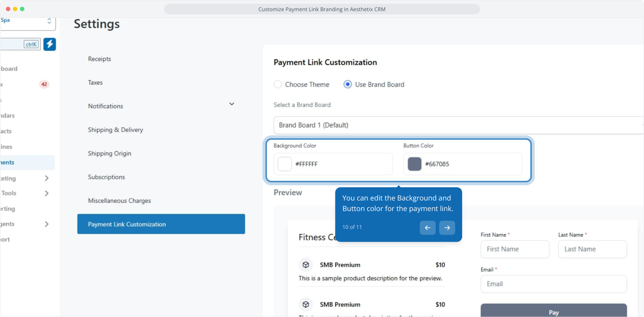Click the lightning bolt quick actions icon

point(50,44)
